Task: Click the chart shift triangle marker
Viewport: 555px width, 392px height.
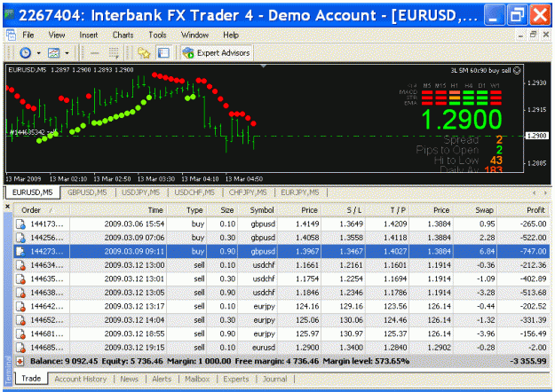Action: (264, 67)
